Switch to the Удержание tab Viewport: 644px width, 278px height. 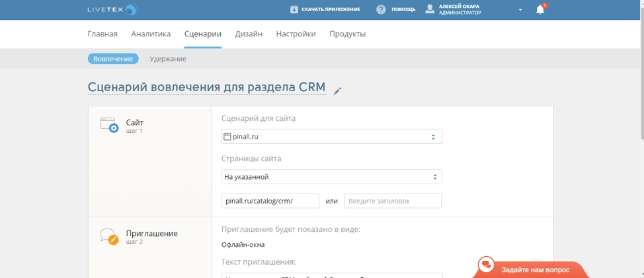point(167,59)
